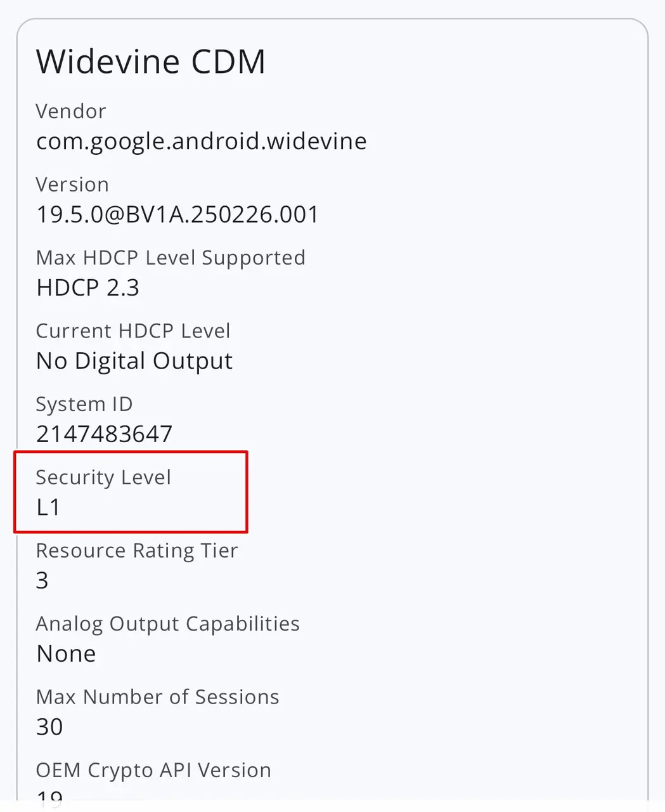Click the Analog Output Capabilities label
665x812 pixels.
coord(167,624)
